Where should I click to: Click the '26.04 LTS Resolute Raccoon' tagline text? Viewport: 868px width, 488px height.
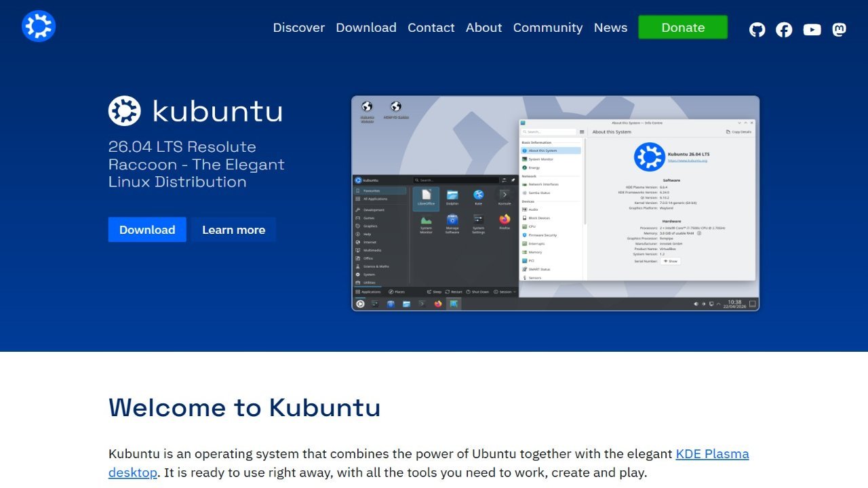197,164
